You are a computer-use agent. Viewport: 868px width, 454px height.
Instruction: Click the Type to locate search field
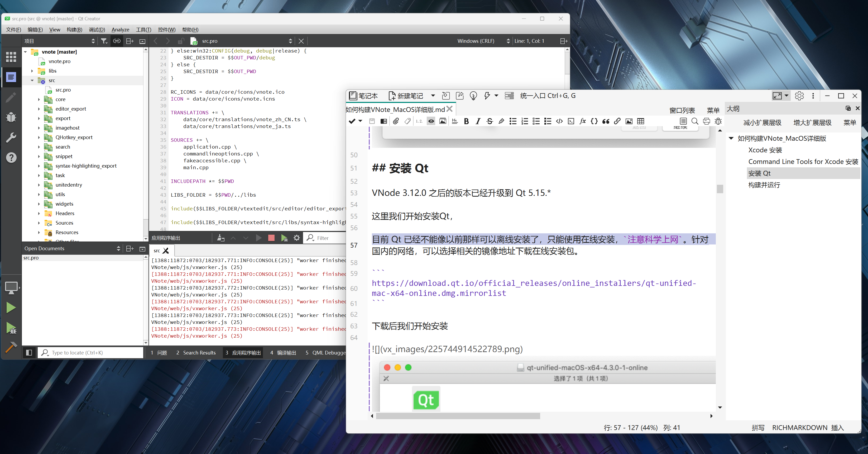[91, 352]
